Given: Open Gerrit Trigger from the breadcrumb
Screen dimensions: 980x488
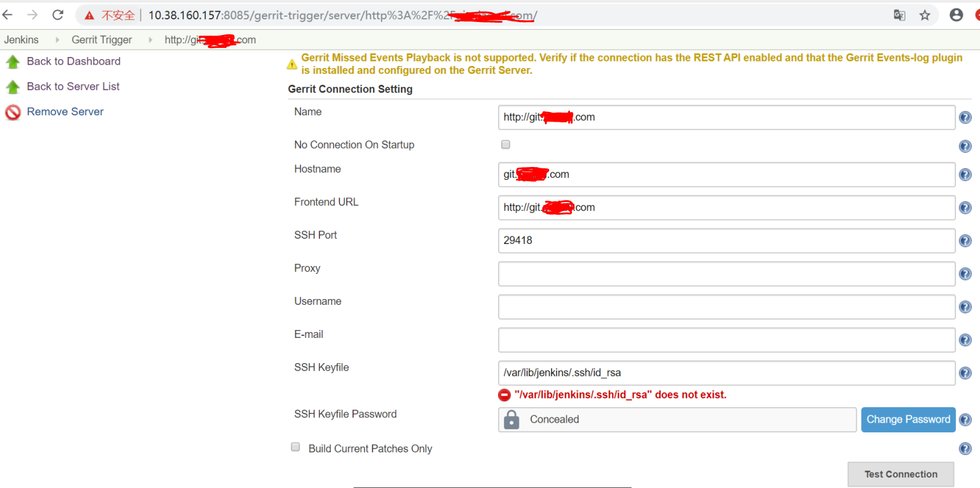Looking at the screenshot, I should pyautogui.click(x=102, y=39).
